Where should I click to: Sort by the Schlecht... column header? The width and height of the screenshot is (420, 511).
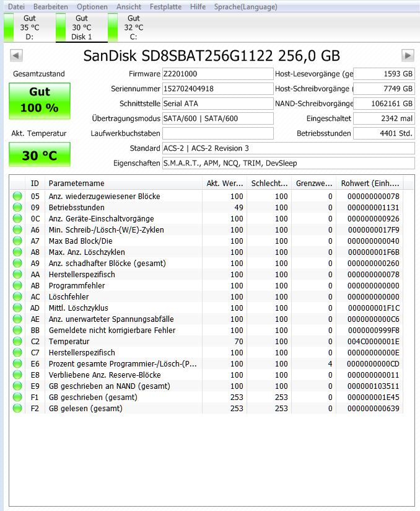[x=269, y=183]
